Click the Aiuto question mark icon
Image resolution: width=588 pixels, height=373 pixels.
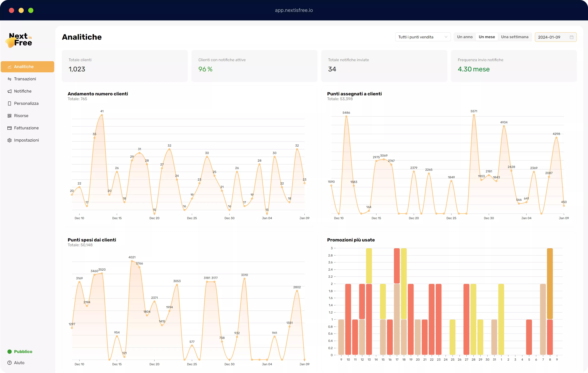pyautogui.click(x=10, y=363)
